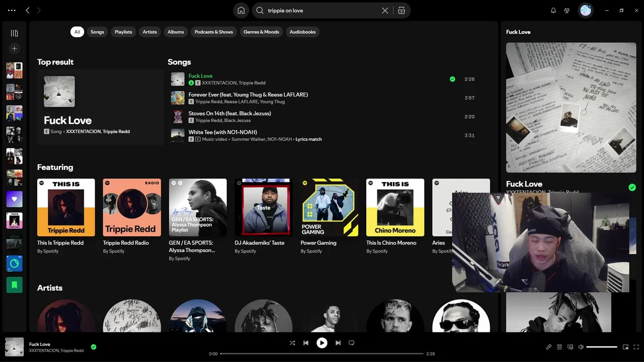Filter results by Genres & Moods
644x362 pixels.
261,32
